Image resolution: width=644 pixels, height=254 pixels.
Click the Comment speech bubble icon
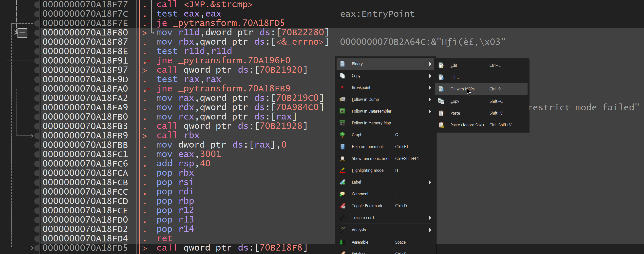[342, 194]
